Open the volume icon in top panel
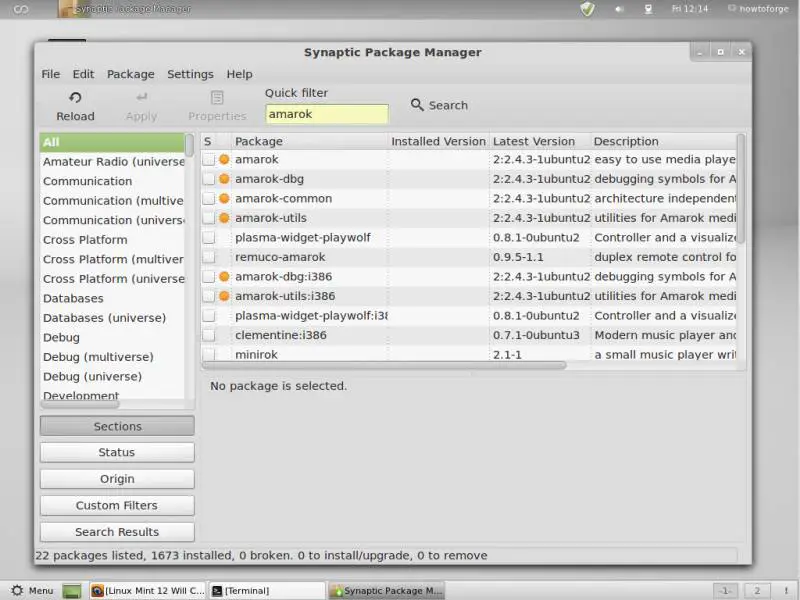800x600 pixels. [x=619, y=9]
